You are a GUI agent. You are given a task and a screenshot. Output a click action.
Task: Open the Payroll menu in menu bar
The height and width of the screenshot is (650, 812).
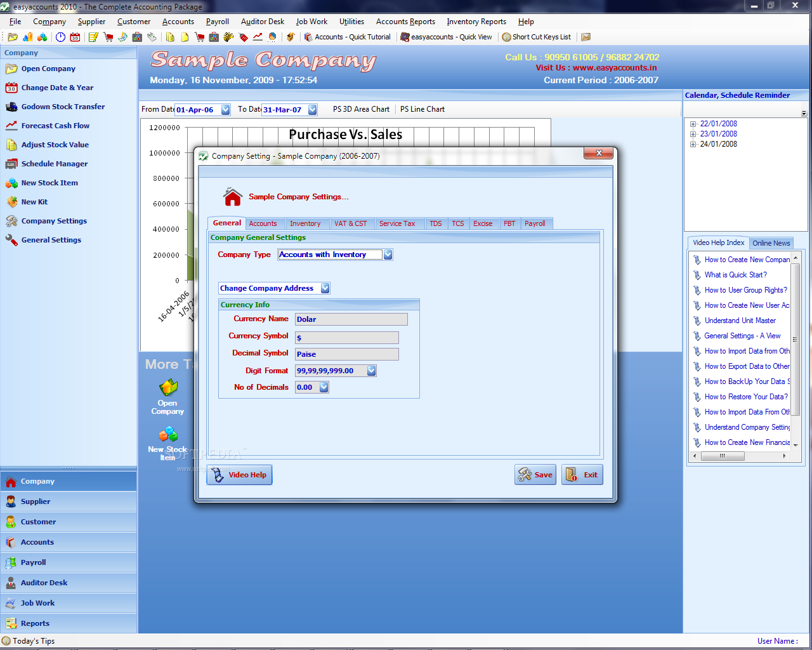pyautogui.click(x=218, y=22)
